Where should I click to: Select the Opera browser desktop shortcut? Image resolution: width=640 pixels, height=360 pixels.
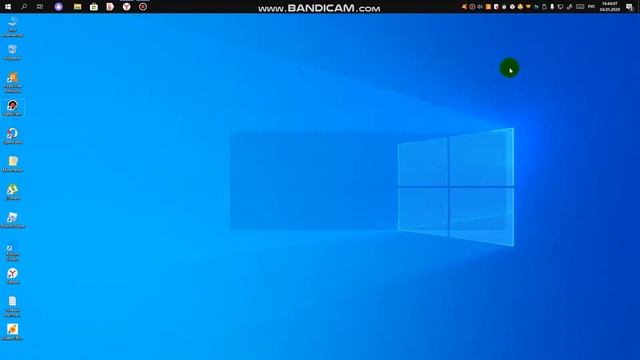(x=12, y=136)
